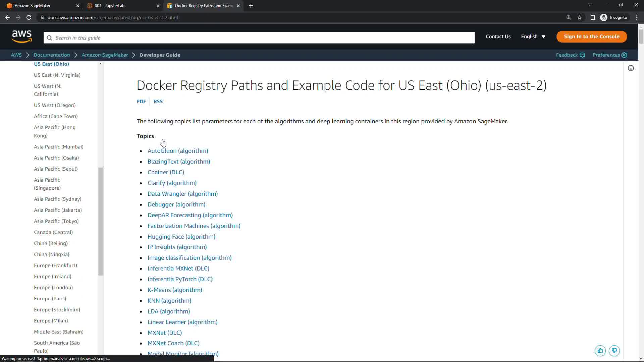Select US East (N. Virginia) in sidebar

tap(57, 75)
